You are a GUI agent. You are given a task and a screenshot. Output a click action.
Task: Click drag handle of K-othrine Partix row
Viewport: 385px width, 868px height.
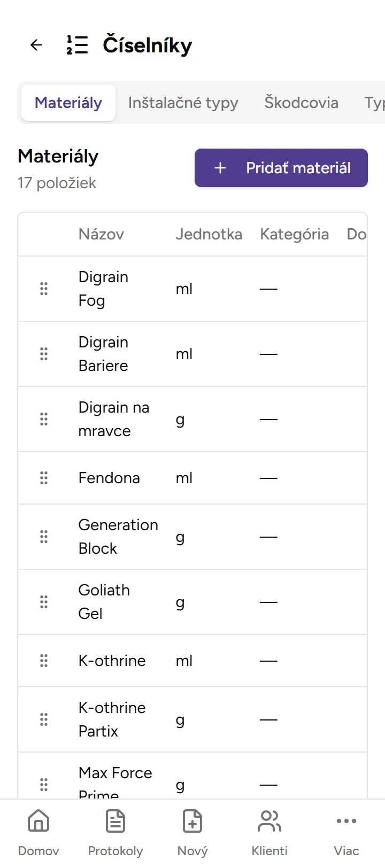tap(44, 719)
